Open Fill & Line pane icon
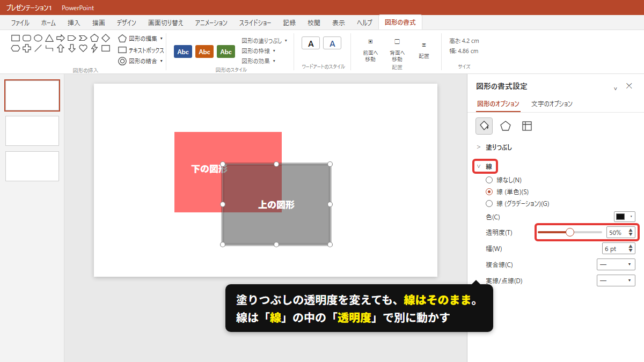Screen dimensions: 644x362 (x=484, y=126)
